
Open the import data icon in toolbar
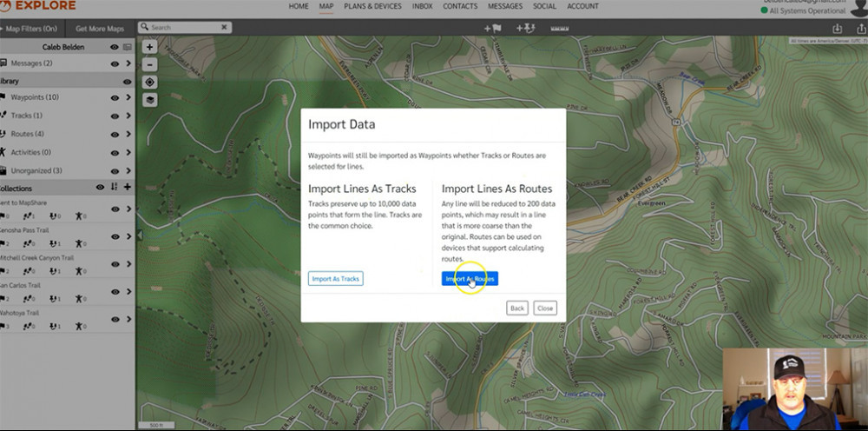838,29
